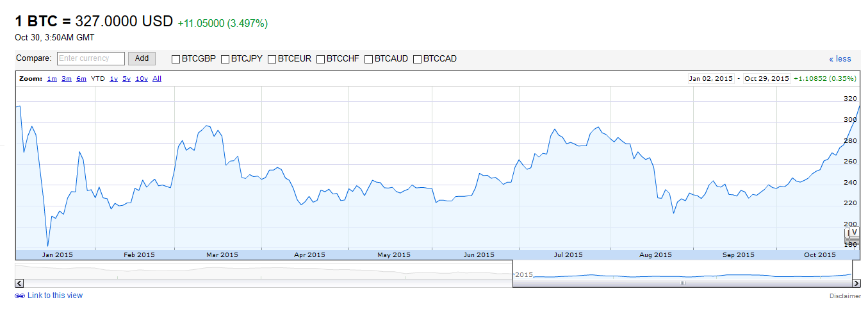Click the timeline scrollbar grip handle
Screen dimensions: 868x309
683,283
